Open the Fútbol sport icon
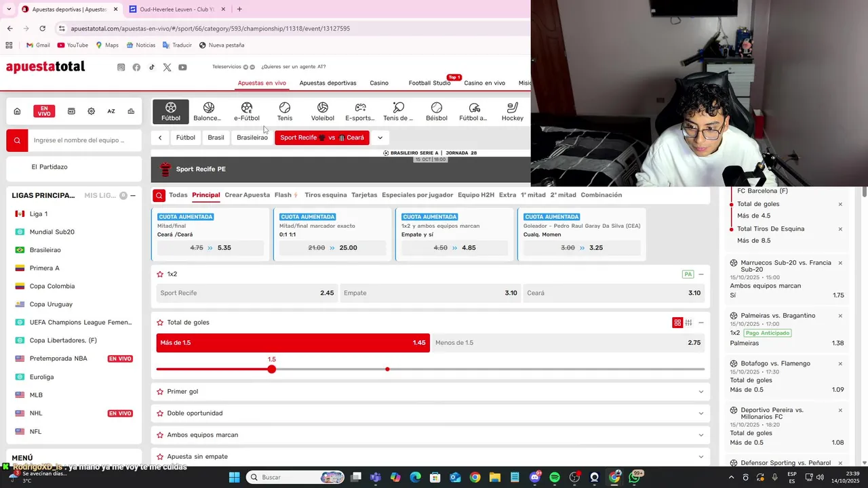The width and height of the screenshot is (868, 488). point(171,112)
